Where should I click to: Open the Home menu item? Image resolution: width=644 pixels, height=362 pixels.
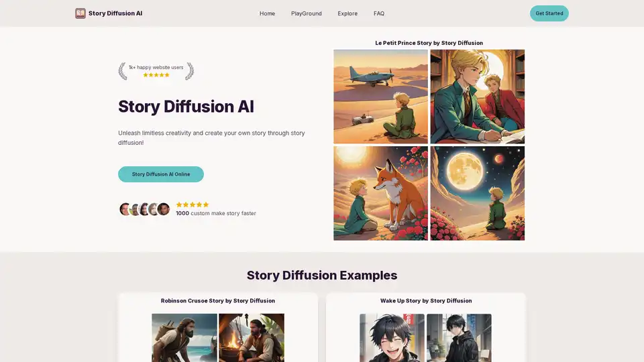pyautogui.click(x=267, y=13)
